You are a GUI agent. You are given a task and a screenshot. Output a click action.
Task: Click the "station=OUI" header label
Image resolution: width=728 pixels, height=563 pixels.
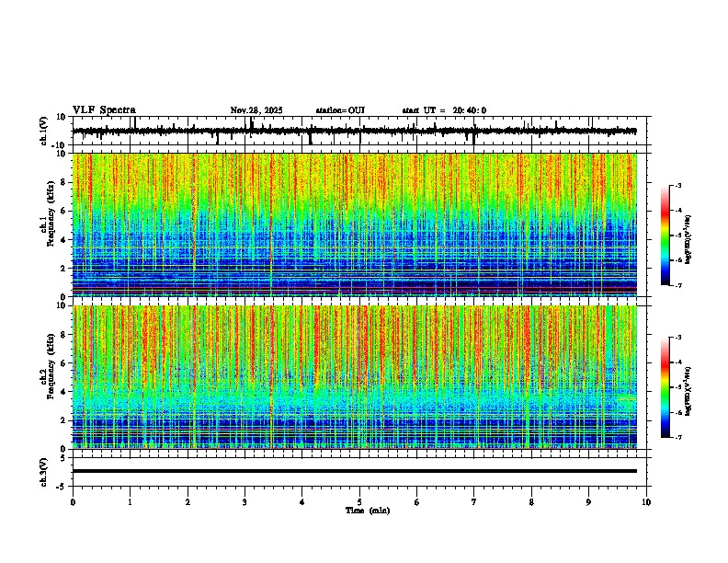(x=340, y=110)
